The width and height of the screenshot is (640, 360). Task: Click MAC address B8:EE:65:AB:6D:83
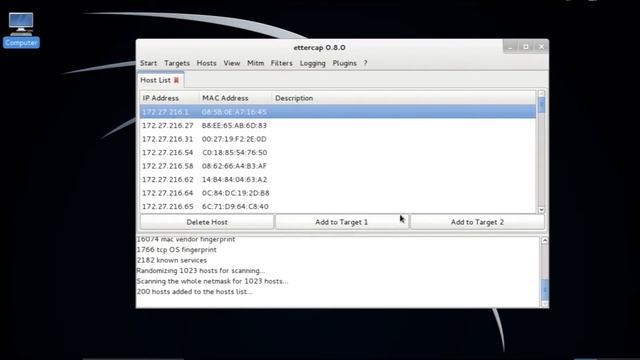click(234, 125)
